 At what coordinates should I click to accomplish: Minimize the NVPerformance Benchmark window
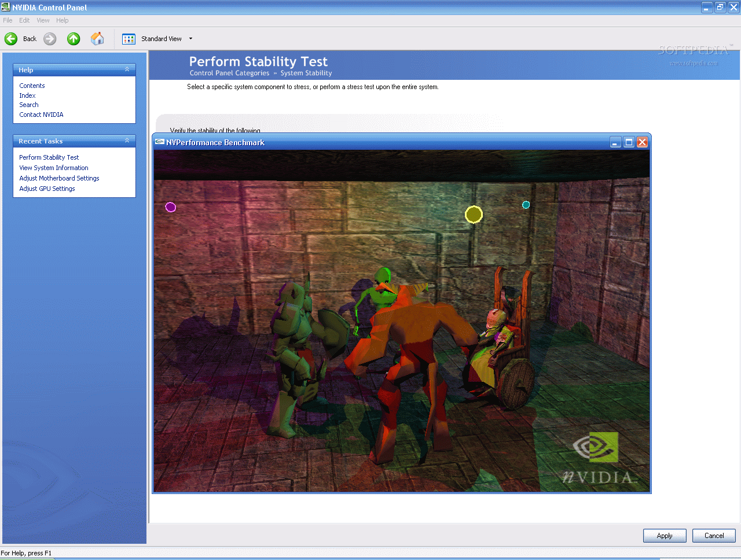tap(616, 142)
